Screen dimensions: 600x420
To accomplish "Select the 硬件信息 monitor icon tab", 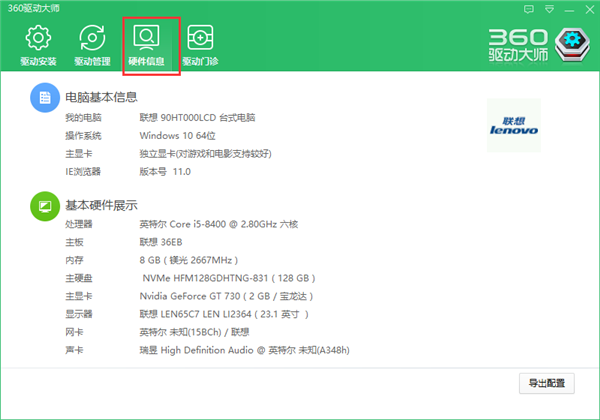I will (146, 45).
